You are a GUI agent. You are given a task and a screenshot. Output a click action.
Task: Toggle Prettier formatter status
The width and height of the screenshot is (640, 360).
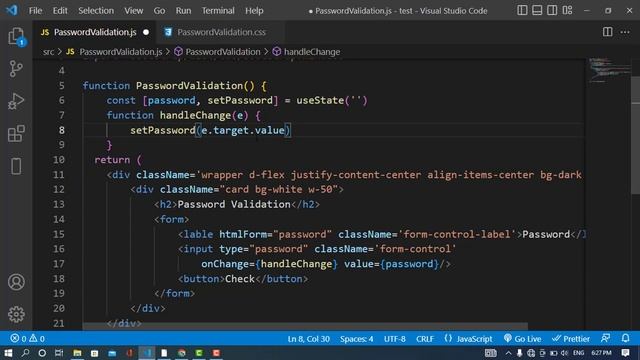571,338
